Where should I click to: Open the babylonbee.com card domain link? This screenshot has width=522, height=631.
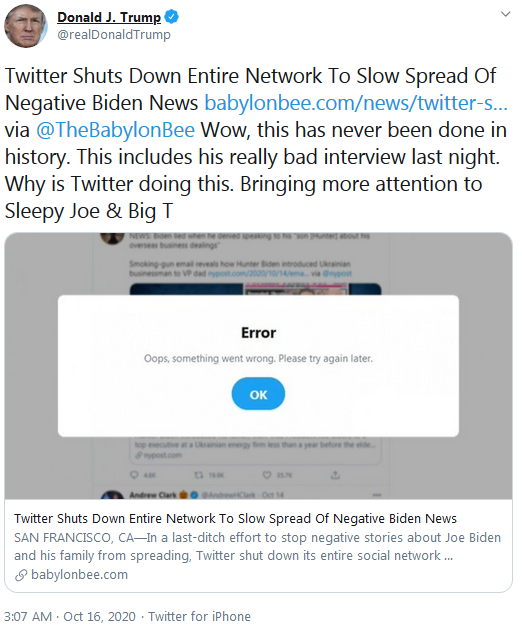pos(79,575)
